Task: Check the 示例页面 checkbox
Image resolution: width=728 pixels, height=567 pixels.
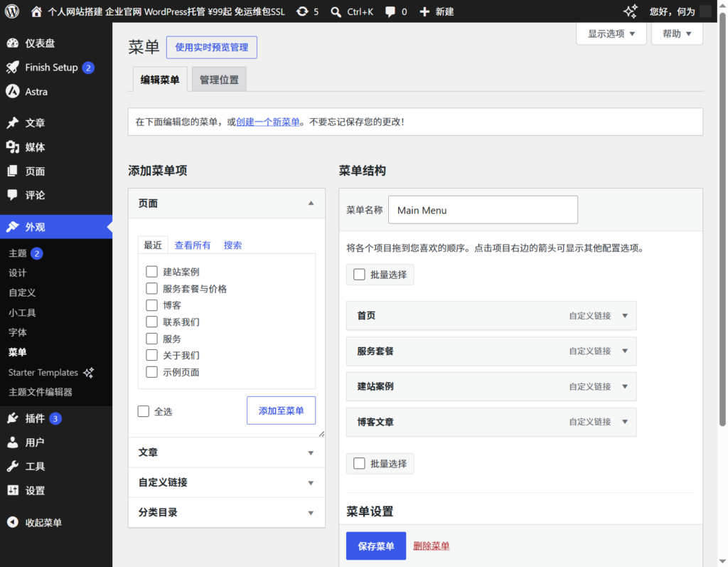Action: [152, 372]
